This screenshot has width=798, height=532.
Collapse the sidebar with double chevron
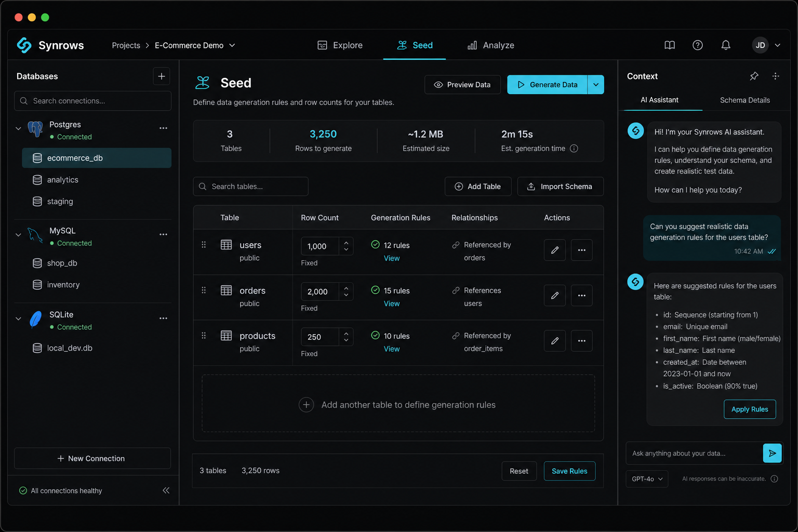(166, 490)
